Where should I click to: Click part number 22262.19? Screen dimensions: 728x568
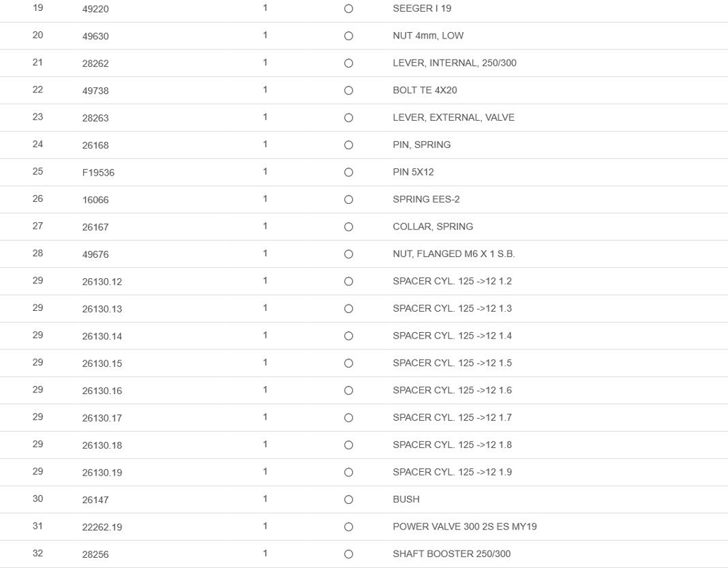[x=102, y=527]
